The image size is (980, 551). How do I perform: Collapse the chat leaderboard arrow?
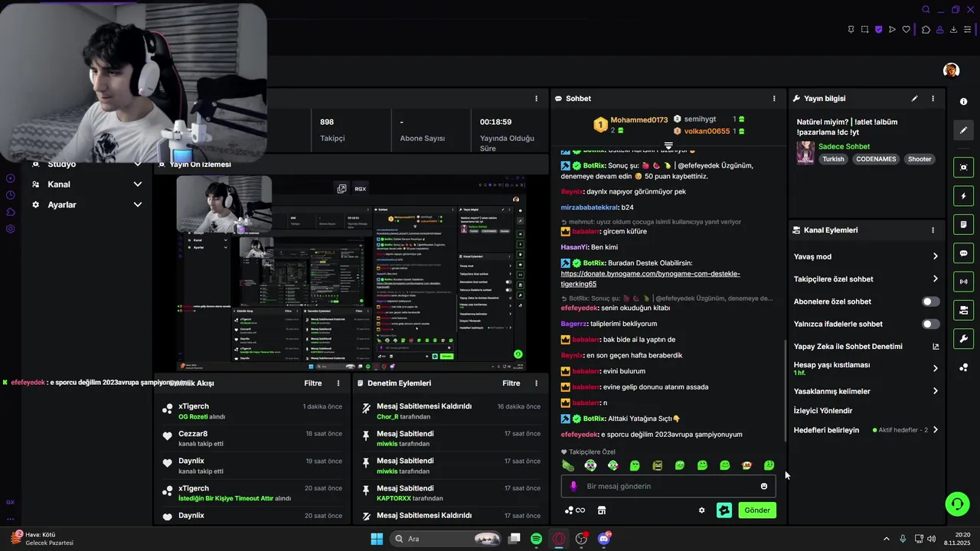[x=668, y=145]
